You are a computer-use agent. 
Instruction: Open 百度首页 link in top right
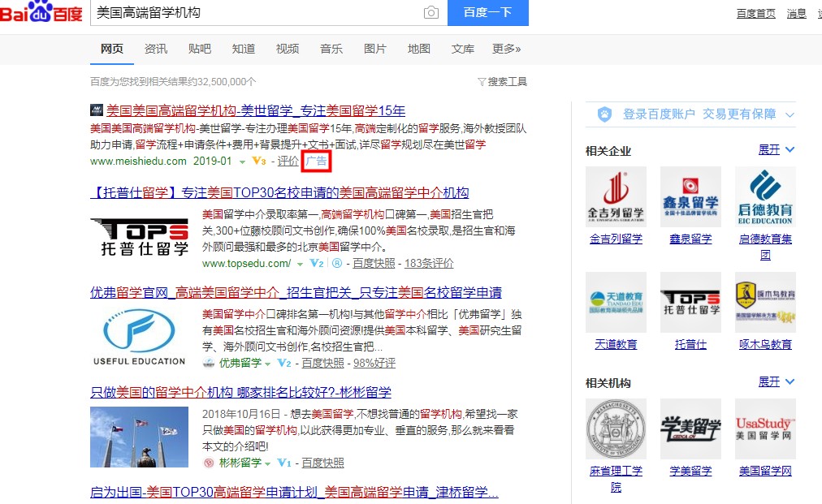tap(755, 13)
